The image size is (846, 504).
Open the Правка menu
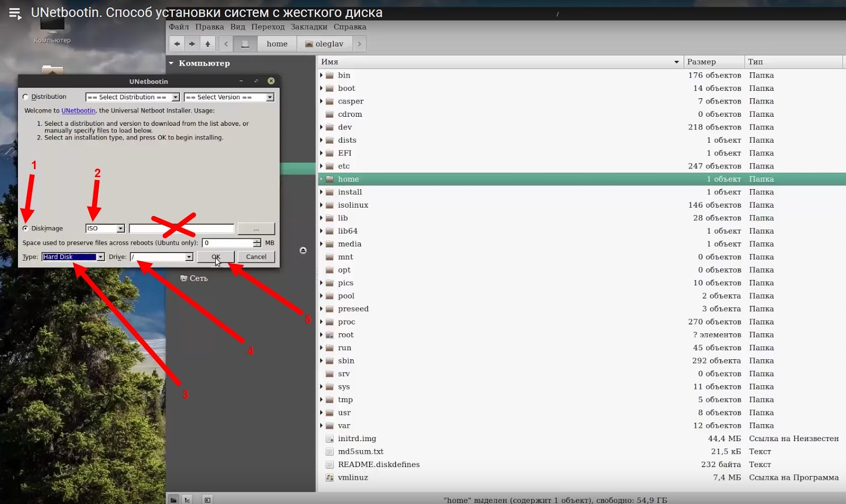tap(209, 27)
